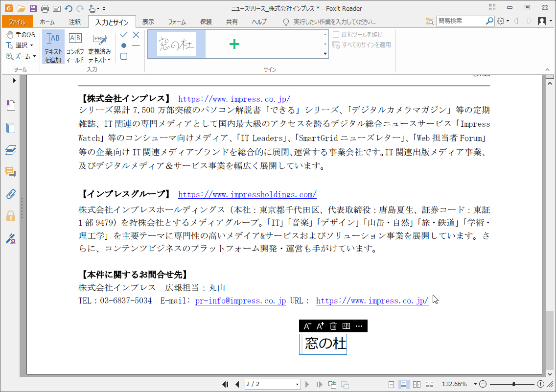Open the https://www.impress.co.jp/ hyperlink
This screenshot has width=556, height=392.
point(234,99)
